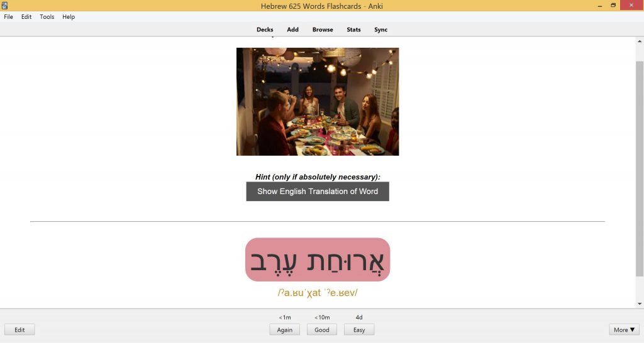Restore down the Anki window
This screenshot has height=343, width=644.
click(613, 5)
